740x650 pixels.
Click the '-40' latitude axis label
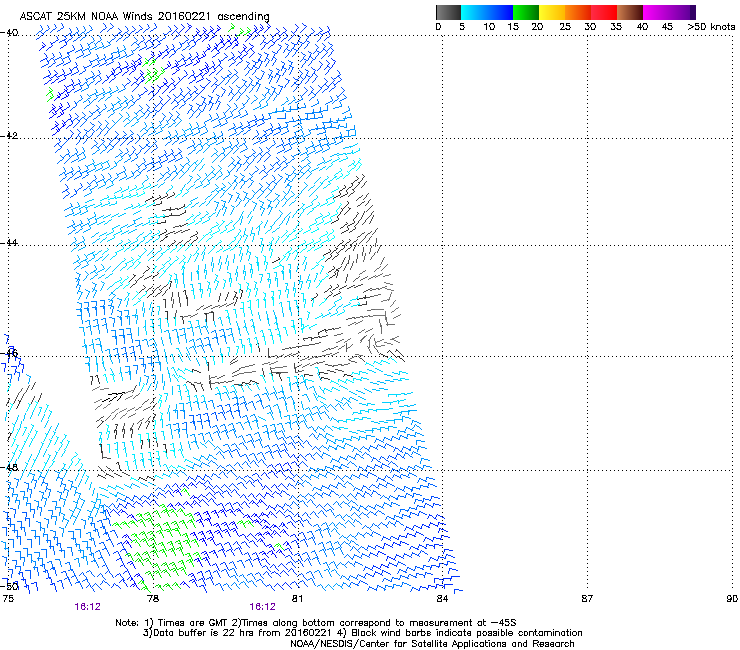click(9, 33)
